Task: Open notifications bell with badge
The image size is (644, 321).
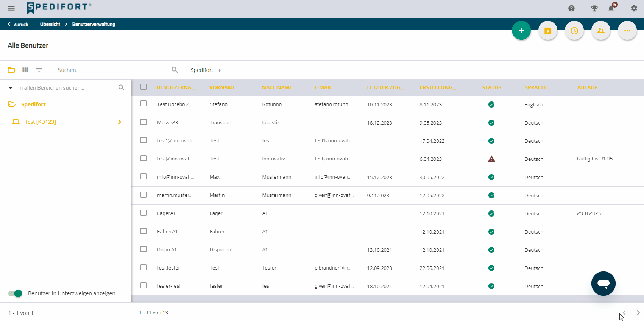Action: [612, 8]
